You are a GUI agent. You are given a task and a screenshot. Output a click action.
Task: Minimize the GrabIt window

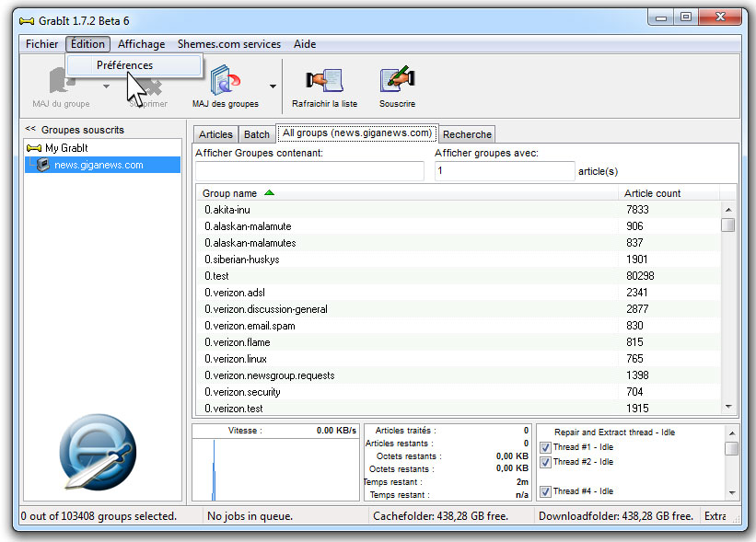(x=661, y=17)
